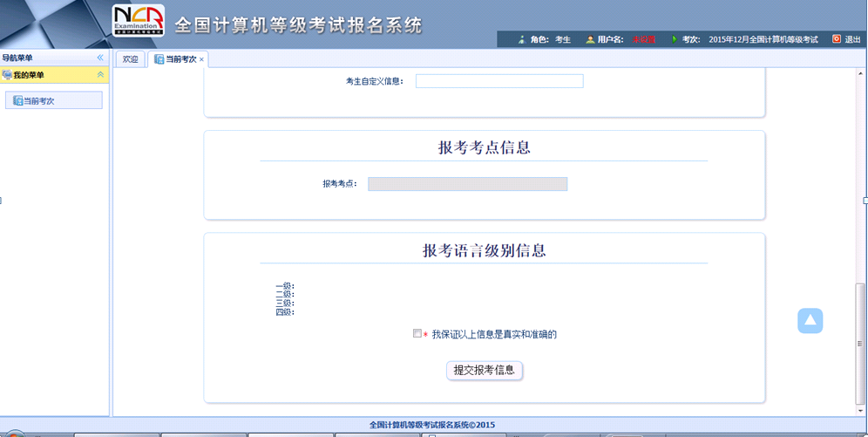
Task: Click the 提交报考信息 button
Action: (x=485, y=370)
